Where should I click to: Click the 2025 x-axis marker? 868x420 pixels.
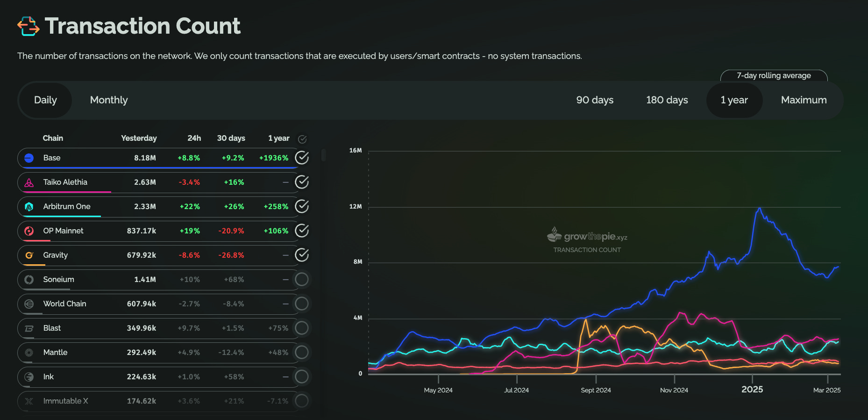pyautogui.click(x=752, y=390)
